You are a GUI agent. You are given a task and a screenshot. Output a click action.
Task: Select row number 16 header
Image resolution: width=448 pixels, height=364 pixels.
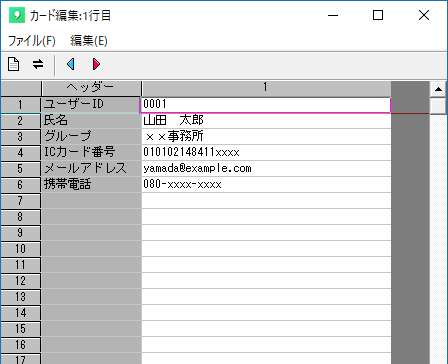point(21,345)
